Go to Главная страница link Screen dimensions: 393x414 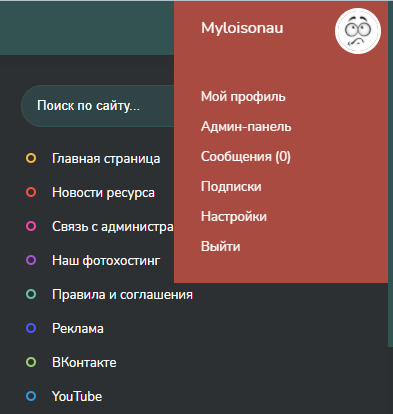click(x=106, y=158)
